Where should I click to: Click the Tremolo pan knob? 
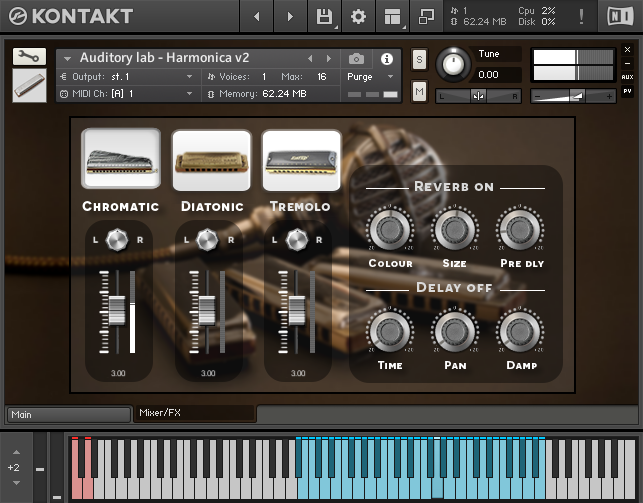pyautogui.click(x=297, y=240)
